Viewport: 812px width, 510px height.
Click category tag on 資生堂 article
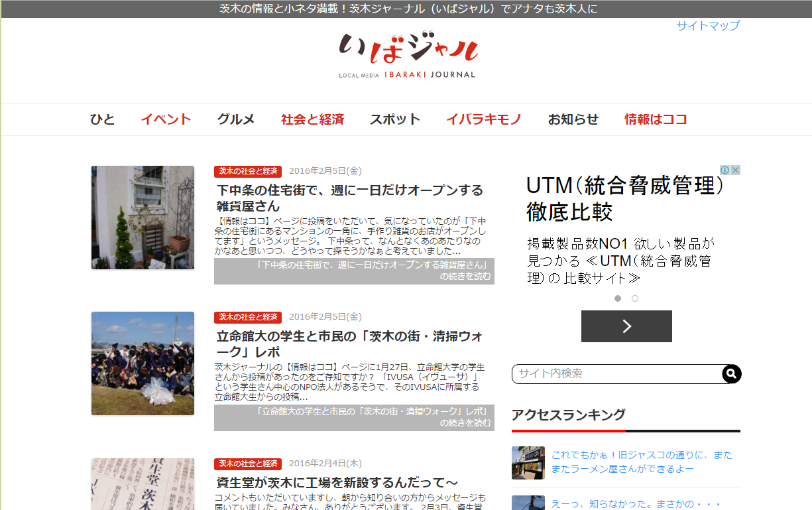tap(248, 464)
